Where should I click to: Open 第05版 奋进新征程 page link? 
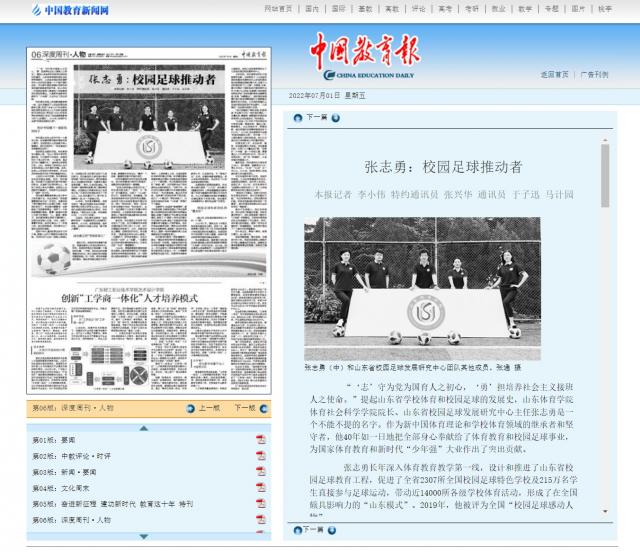pyautogui.click(x=112, y=504)
